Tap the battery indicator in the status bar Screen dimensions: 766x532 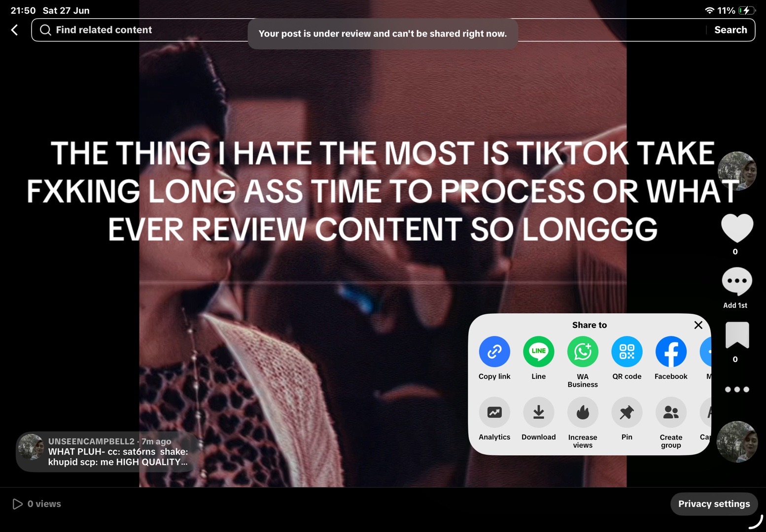[746, 10]
